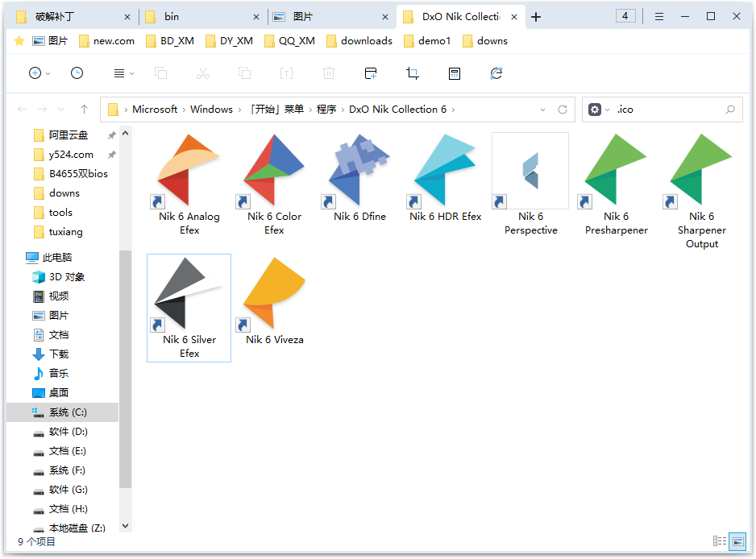Open the new.com bookmark folder

(106, 41)
